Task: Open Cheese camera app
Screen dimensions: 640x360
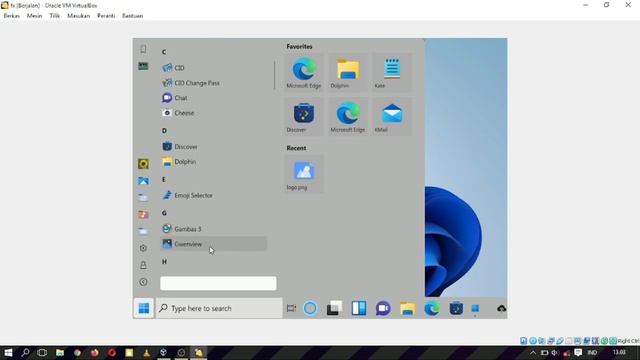Action: (x=214, y=113)
